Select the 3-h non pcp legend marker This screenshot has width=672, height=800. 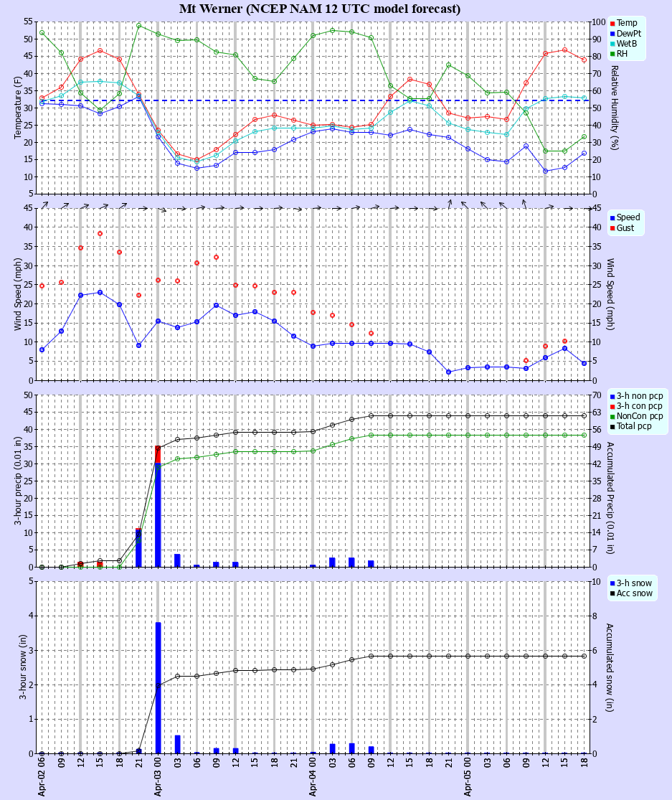pyautogui.click(x=613, y=396)
